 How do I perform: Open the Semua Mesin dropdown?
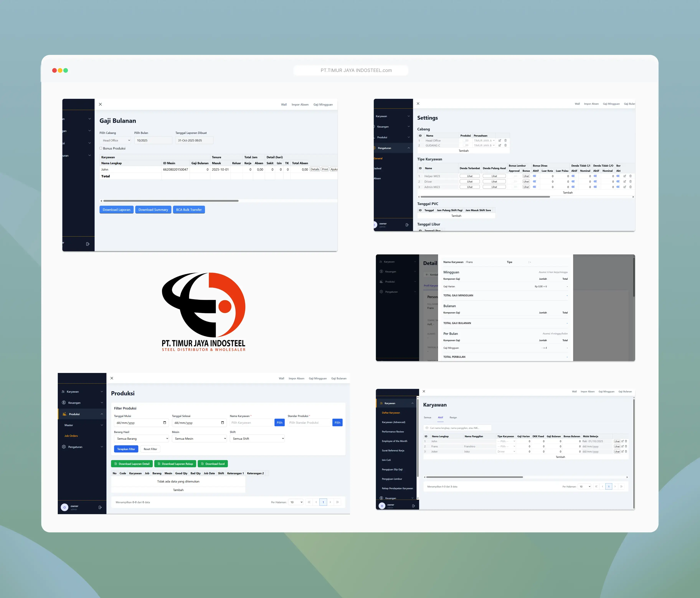coord(199,439)
